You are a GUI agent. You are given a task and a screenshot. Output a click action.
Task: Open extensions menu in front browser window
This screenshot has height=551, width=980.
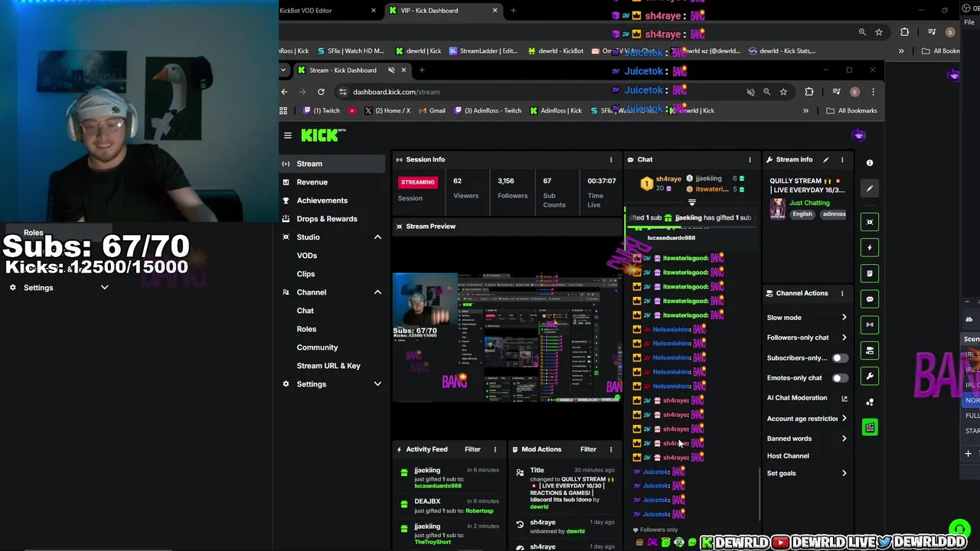pyautogui.click(x=809, y=92)
